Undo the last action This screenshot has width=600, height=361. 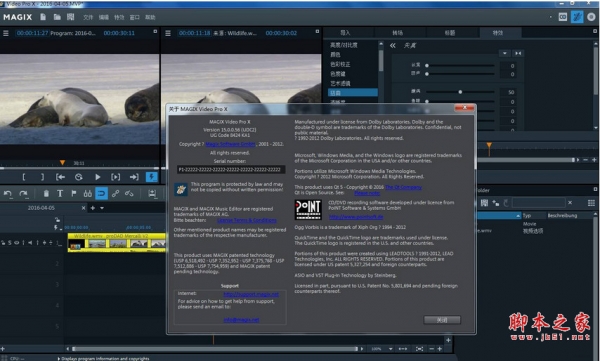[x=8, y=194]
